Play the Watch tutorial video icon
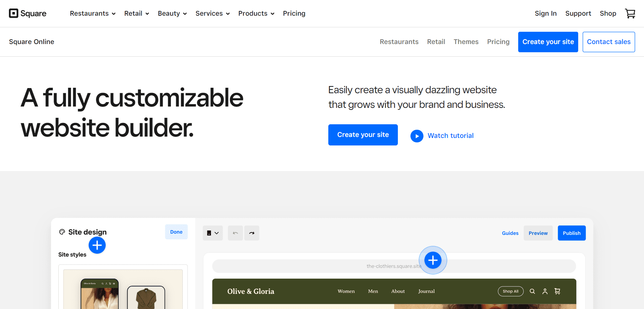 pos(417,136)
